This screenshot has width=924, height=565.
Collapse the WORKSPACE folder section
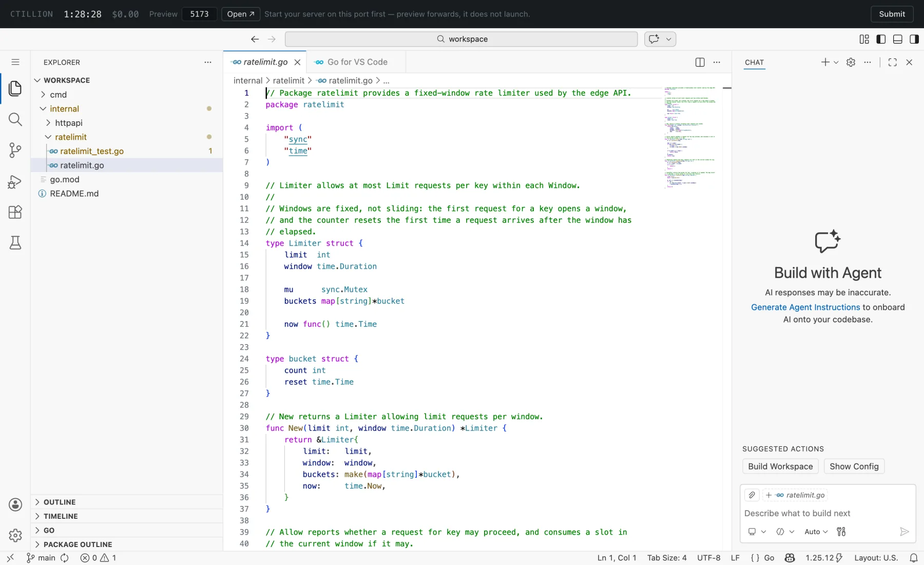[x=127, y=80]
